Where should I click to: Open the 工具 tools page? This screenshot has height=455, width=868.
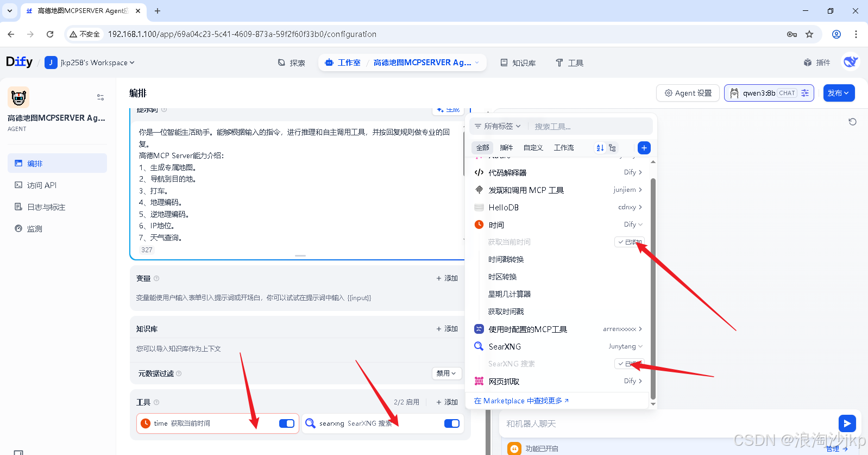coord(569,63)
